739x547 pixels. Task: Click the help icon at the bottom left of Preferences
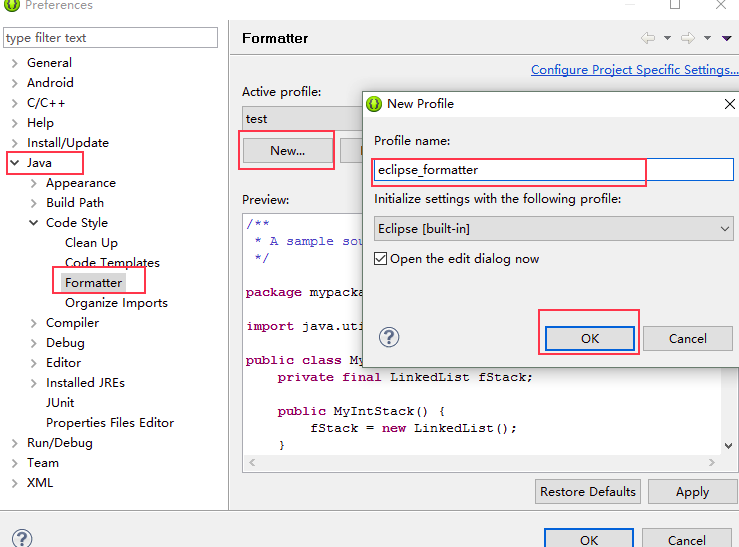point(22,538)
